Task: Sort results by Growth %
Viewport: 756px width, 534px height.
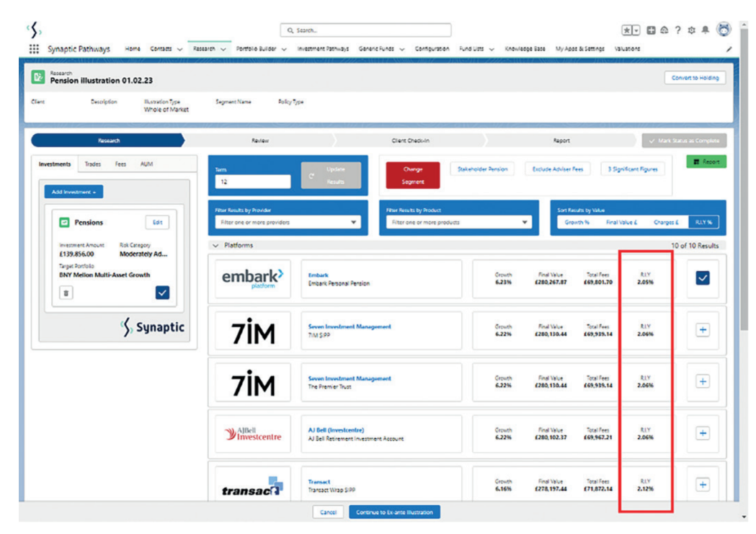Action: point(577,222)
